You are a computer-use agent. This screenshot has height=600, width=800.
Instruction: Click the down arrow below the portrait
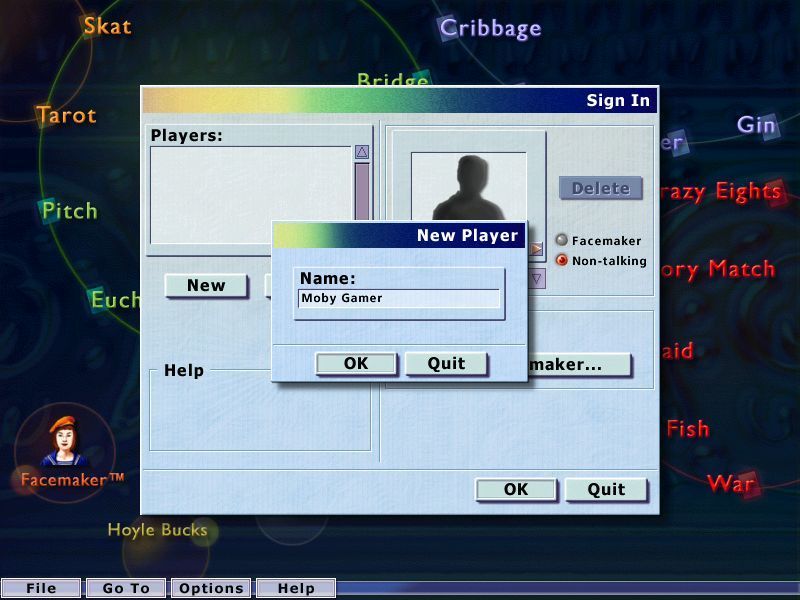tap(537, 280)
